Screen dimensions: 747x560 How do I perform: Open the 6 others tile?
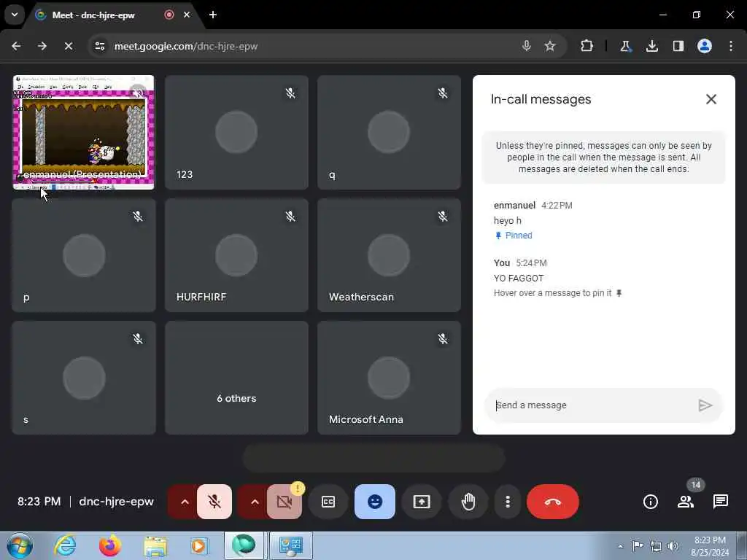pyautogui.click(x=236, y=378)
